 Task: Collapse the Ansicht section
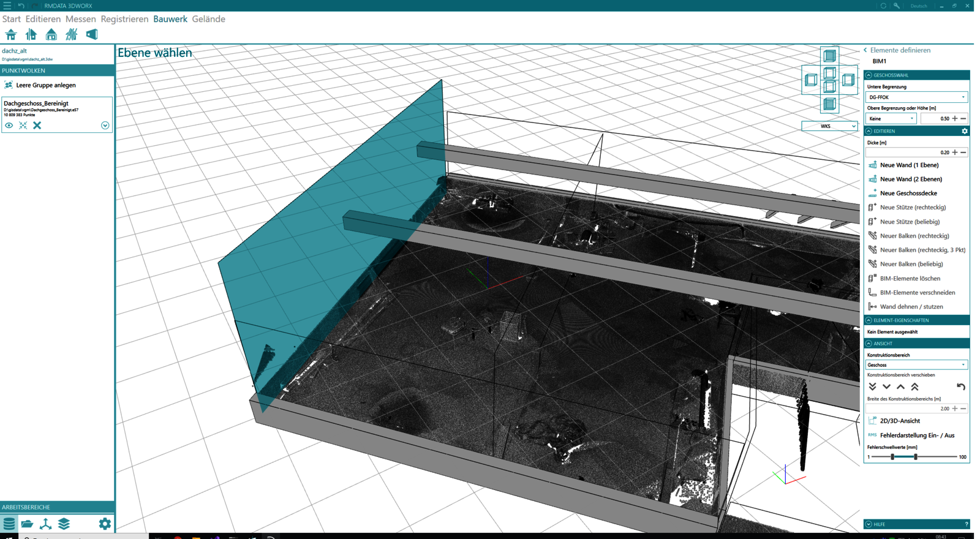click(869, 344)
